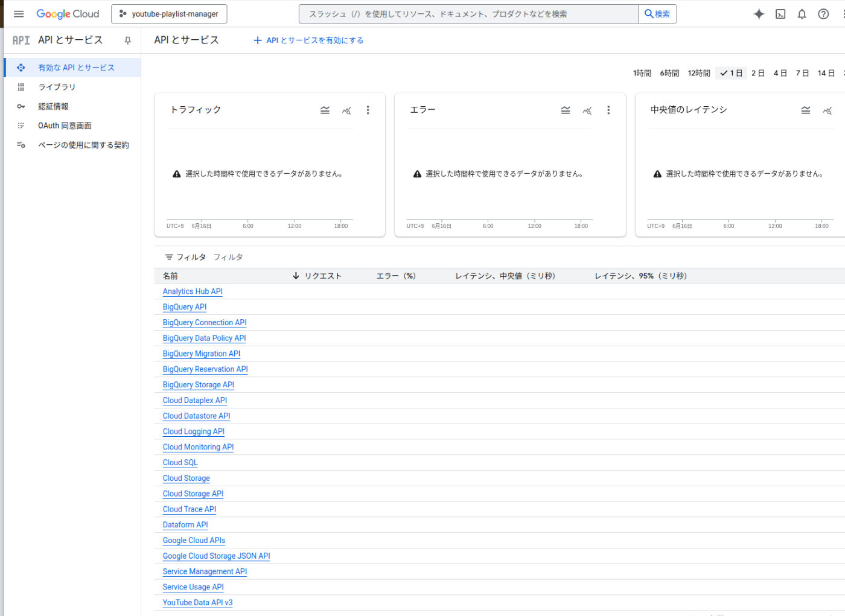Open ライブラリ in the sidebar
This screenshot has height=616, width=845.
72,87
